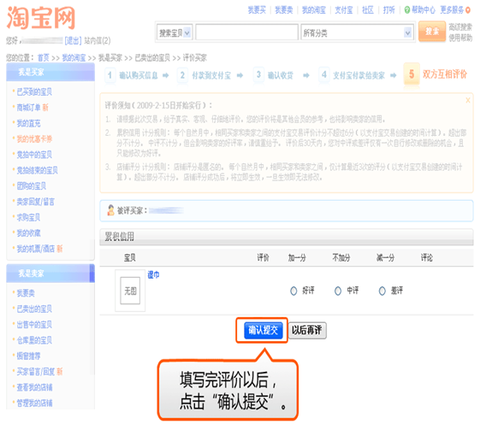Open 出售中的宝贝 in sidebar
Screen dimensions: 504x424
[34, 325]
